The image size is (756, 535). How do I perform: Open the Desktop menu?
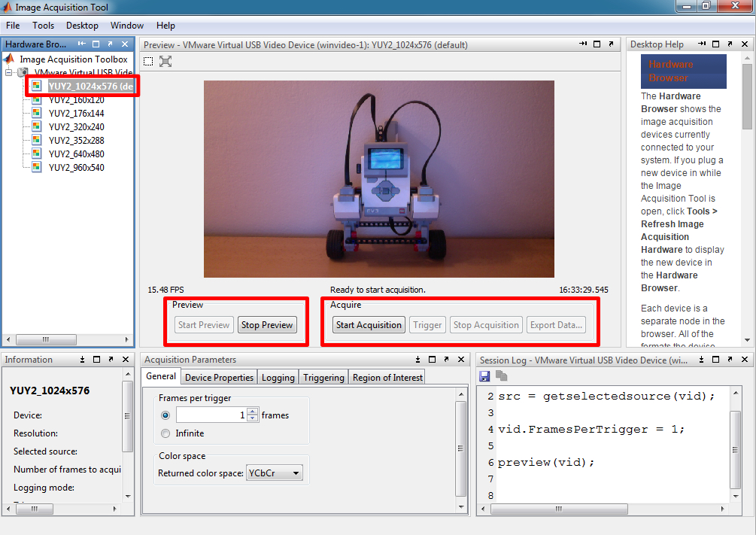click(83, 26)
